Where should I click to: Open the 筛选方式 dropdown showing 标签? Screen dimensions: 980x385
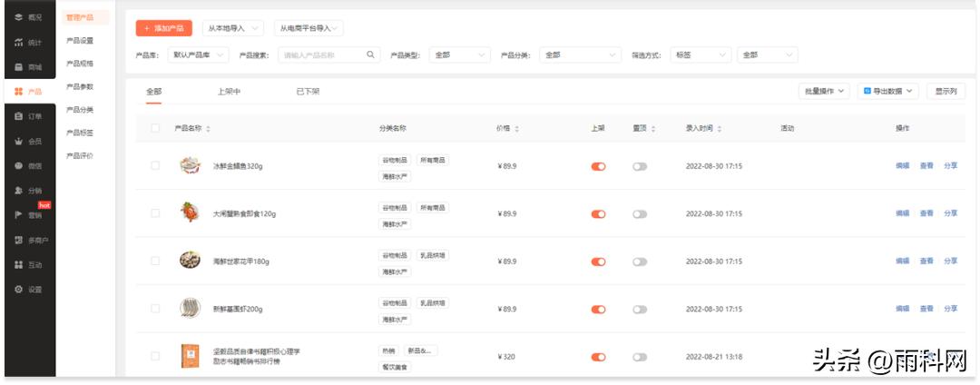[701, 55]
